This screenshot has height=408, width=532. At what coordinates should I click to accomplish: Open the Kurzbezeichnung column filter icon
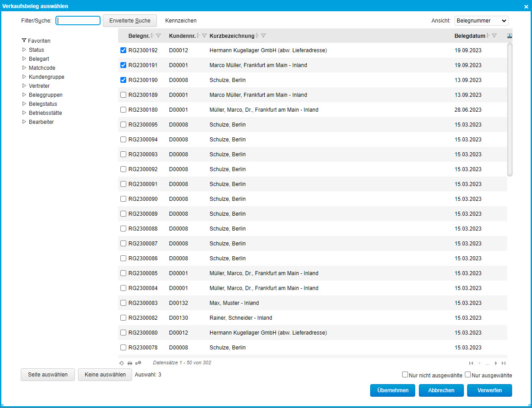click(x=264, y=36)
